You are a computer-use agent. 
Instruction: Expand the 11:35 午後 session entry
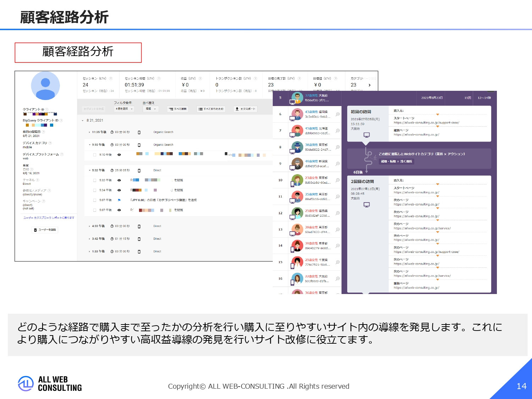click(89, 132)
